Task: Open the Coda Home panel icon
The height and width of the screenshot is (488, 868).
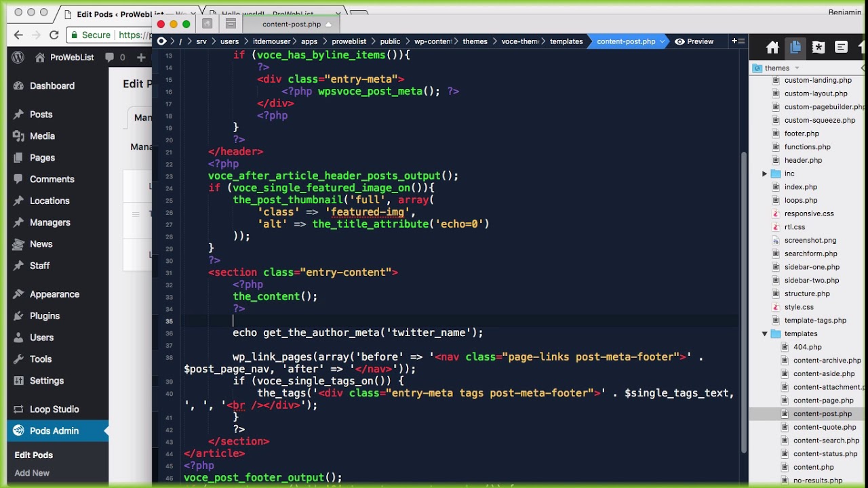Action: [772, 47]
